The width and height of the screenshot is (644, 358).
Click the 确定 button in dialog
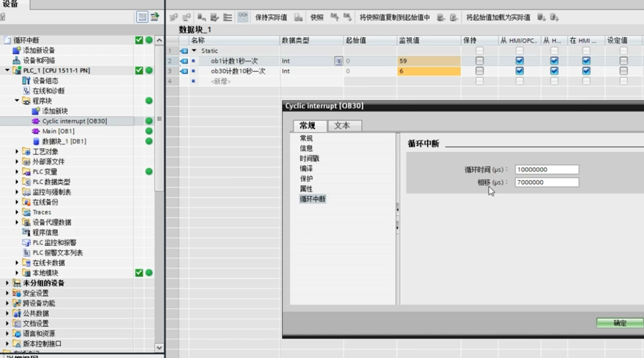619,323
